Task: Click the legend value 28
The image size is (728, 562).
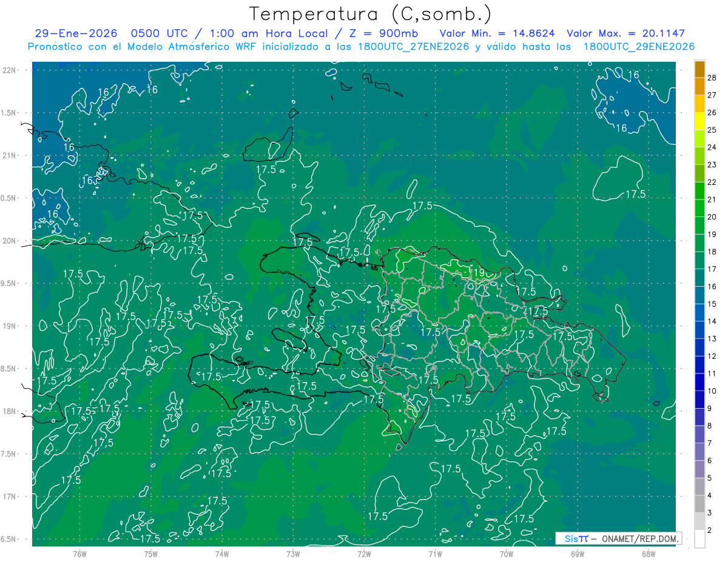Action: [712, 77]
